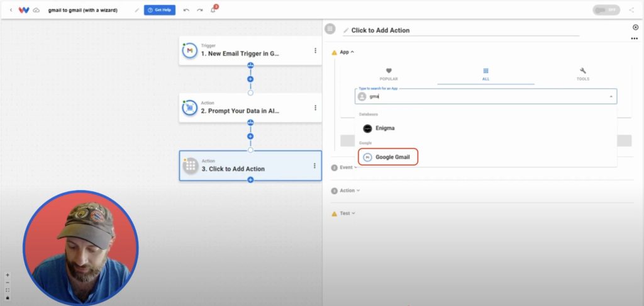
Task: Click the router icon below step 1
Action: coord(250,65)
